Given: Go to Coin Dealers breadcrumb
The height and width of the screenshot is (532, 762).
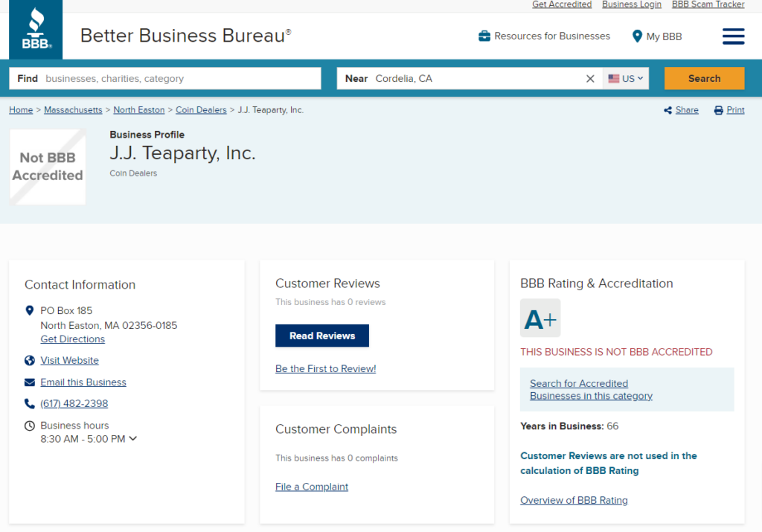Looking at the screenshot, I should (201, 110).
